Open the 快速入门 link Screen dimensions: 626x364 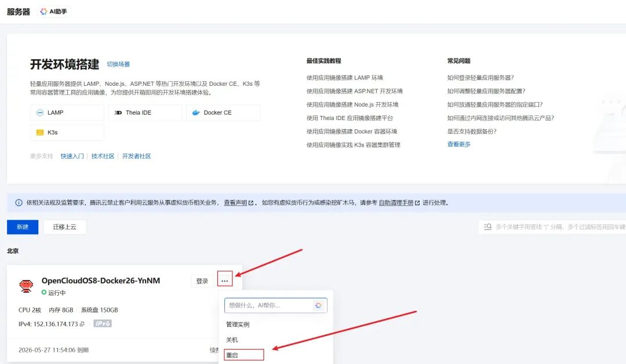pyautogui.click(x=72, y=156)
